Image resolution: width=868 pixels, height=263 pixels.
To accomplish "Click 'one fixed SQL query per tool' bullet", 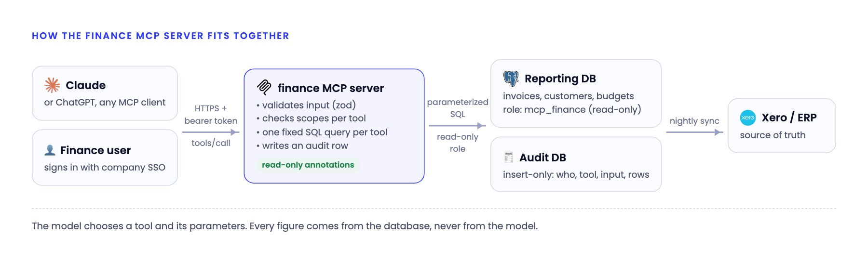I will pyautogui.click(x=322, y=132).
